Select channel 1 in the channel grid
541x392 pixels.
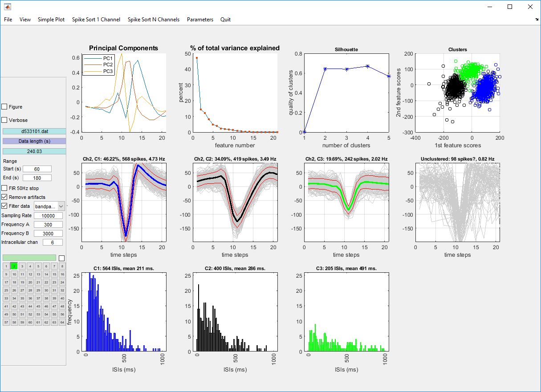(6, 266)
